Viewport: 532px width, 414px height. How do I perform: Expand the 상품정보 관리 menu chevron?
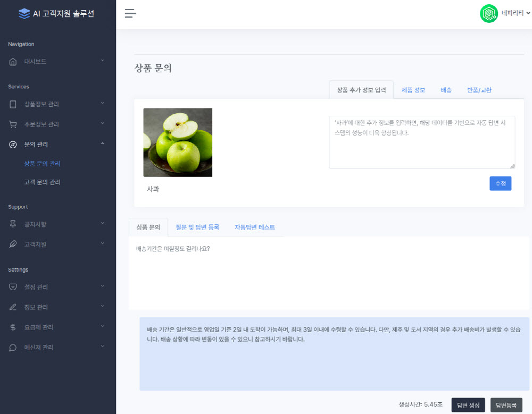pos(102,104)
